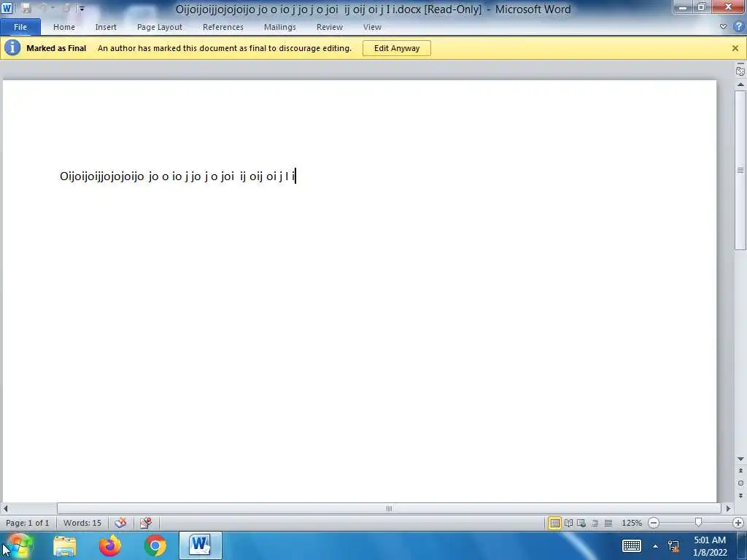Open the Windows Start menu
The height and width of the screenshot is (560, 747).
[19, 545]
